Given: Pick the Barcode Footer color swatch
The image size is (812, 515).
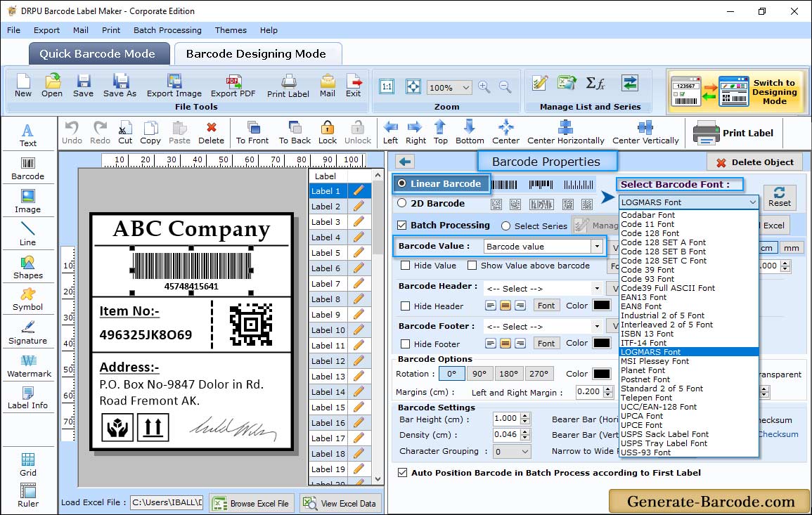Looking at the screenshot, I should (x=601, y=343).
